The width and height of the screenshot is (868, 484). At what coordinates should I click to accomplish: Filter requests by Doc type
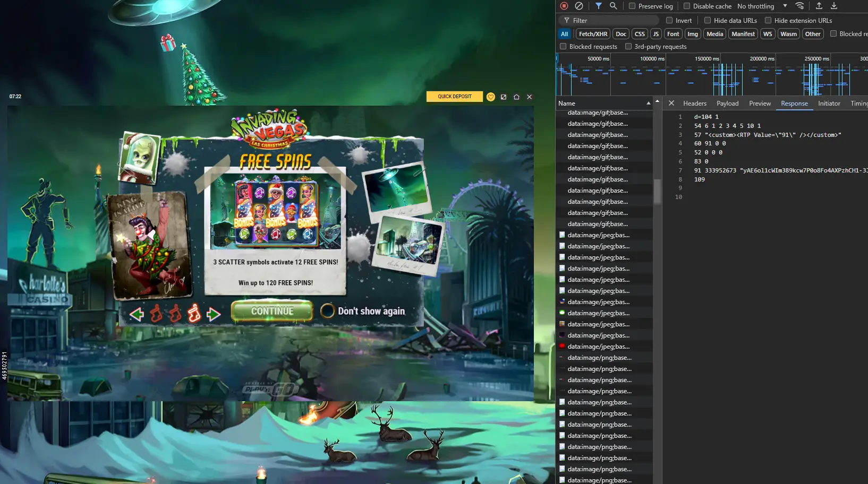tap(621, 34)
